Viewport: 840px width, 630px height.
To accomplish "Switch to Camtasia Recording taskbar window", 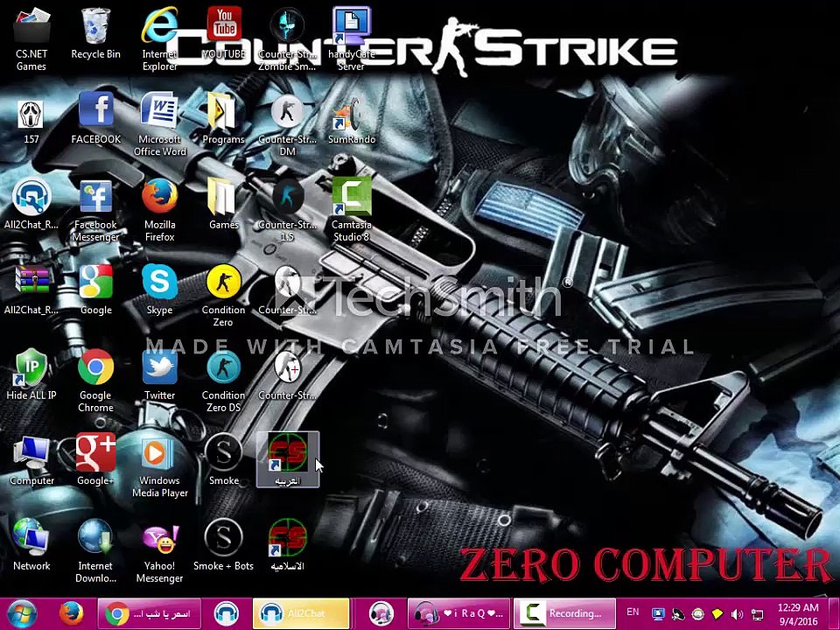I will [x=564, y=613].
